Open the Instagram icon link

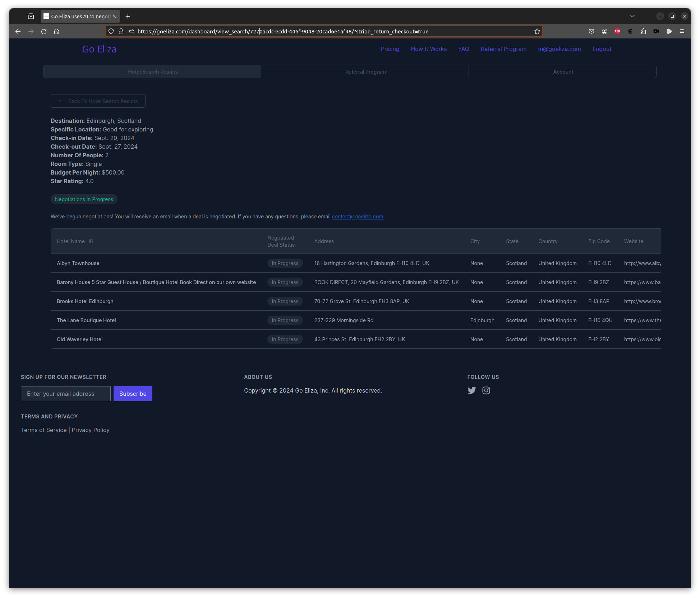tap(486, 390)
